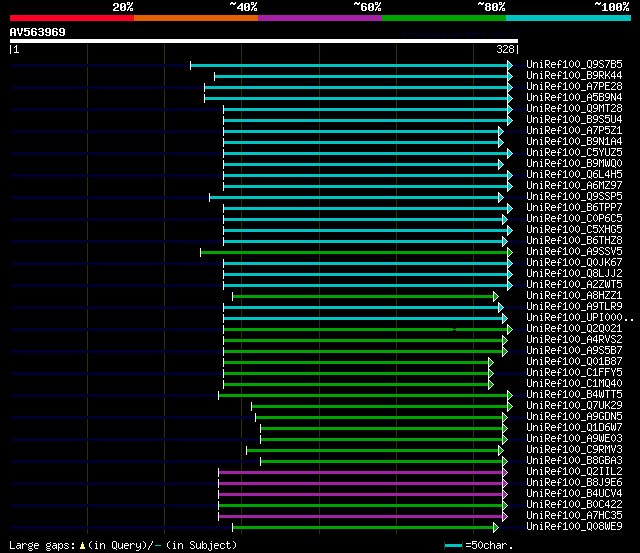Screen dimensions: 640x553
Task: Click the truncated UniRef100_UPI000.. label
Action: tap(580, 318)
